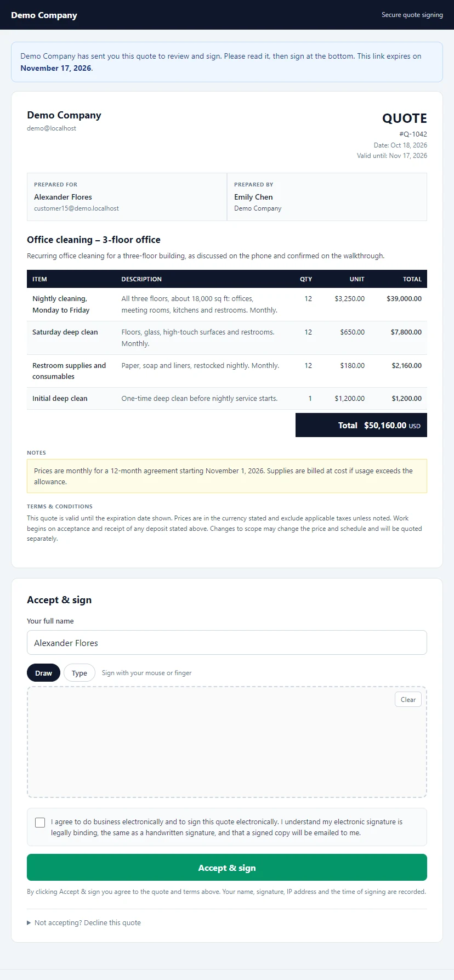
Task: Click the Nightly cleaning line item row
Action: [227, 304]
